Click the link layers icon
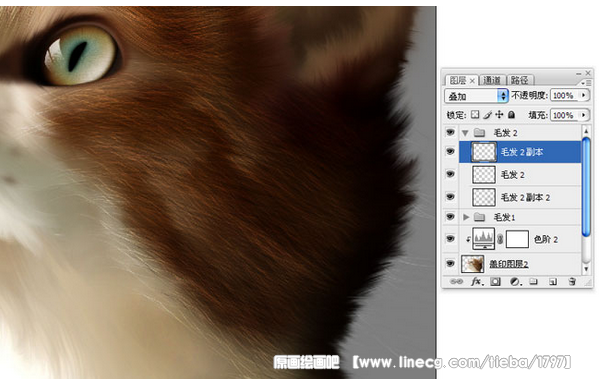604x379 pixels. tap(456, 282)
